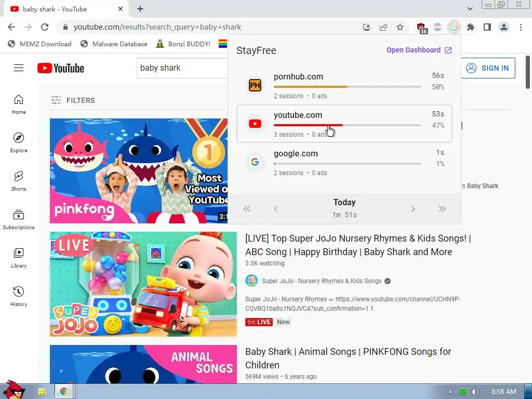
Task: Open the tab search dropdown chevron
Action: [x=470, y=9]
